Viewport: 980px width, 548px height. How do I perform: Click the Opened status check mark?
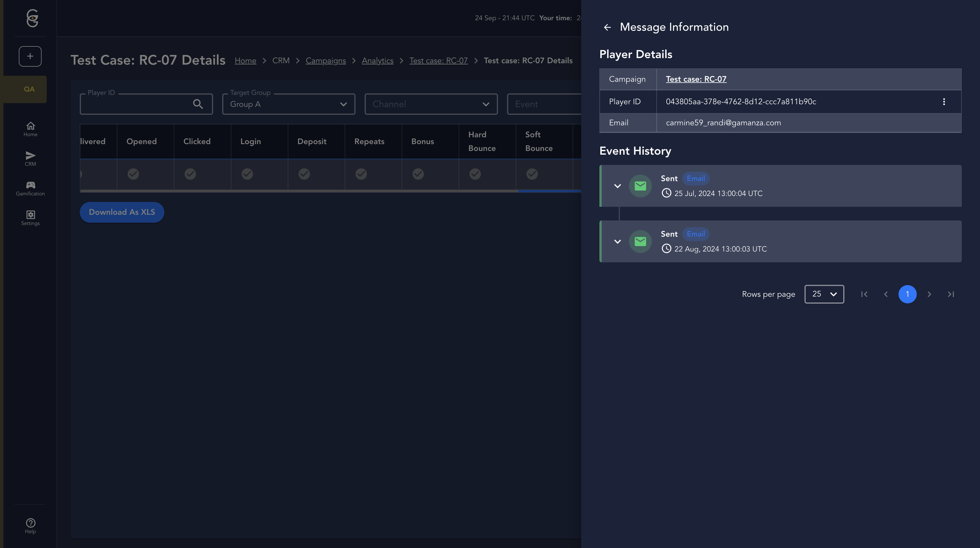pos(133,174)
